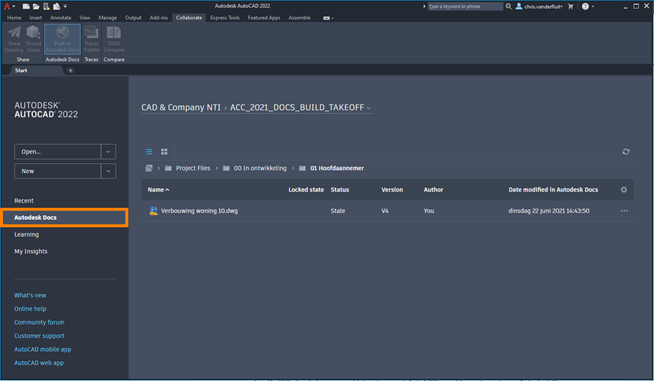Open the Autodesk App Store cart icon
This screenshot has width=654, height=381.
click(x=571, y=6)
